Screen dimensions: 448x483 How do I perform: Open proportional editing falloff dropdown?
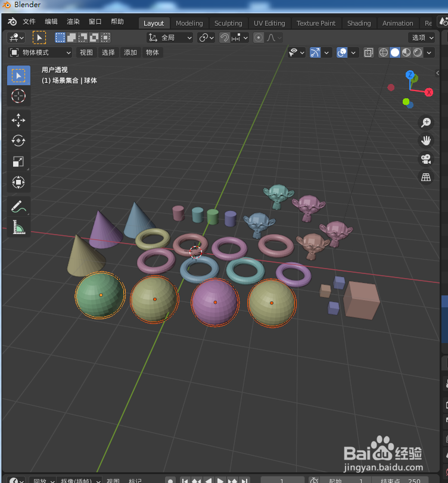pyautogui.click(x=274, y=38)
